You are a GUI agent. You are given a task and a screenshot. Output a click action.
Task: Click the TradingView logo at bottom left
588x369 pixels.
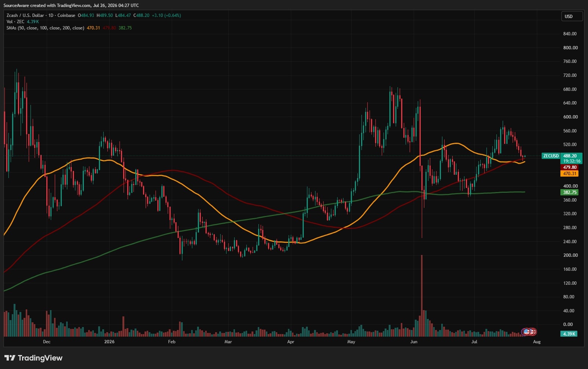[x=33, y=358]
